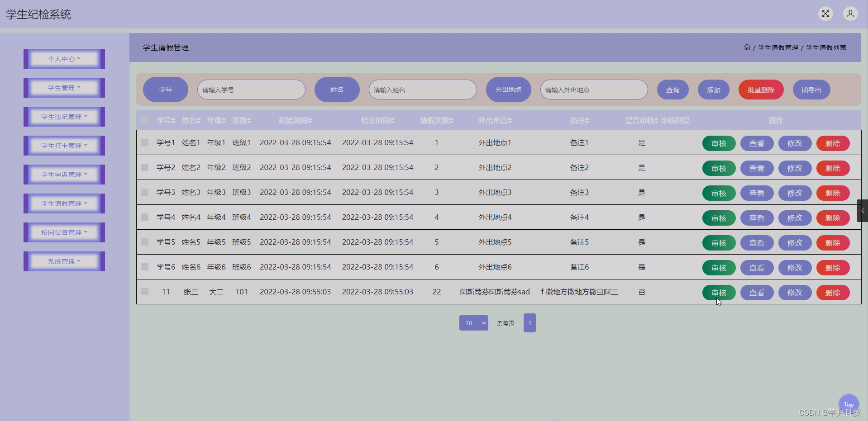This screenshot has width=868, height=421.
Task: Check the select-all checkbox in the table header
Action: pos(145,120)
